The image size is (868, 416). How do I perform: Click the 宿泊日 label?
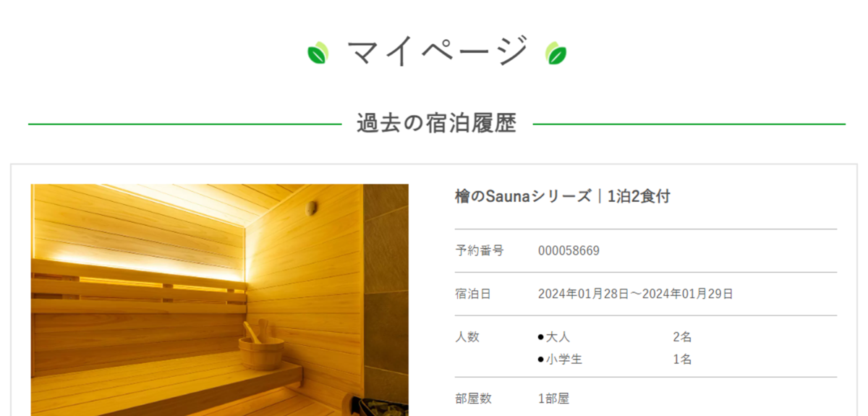473,294
